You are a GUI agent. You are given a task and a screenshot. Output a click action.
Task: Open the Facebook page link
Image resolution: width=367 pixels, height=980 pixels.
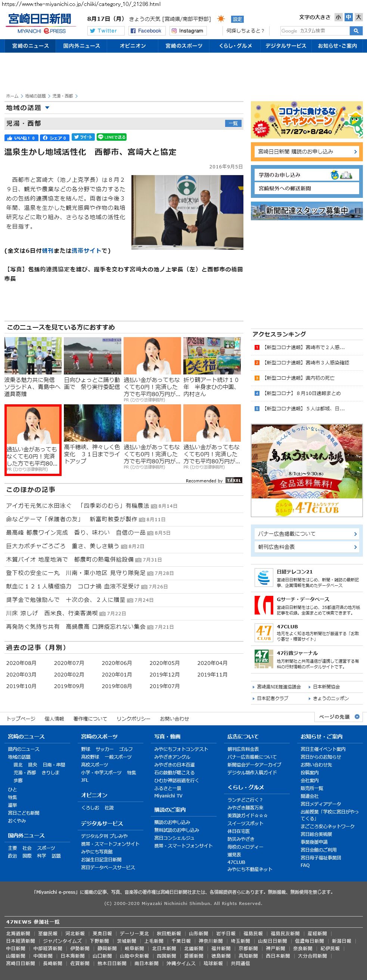pos(146,31)
